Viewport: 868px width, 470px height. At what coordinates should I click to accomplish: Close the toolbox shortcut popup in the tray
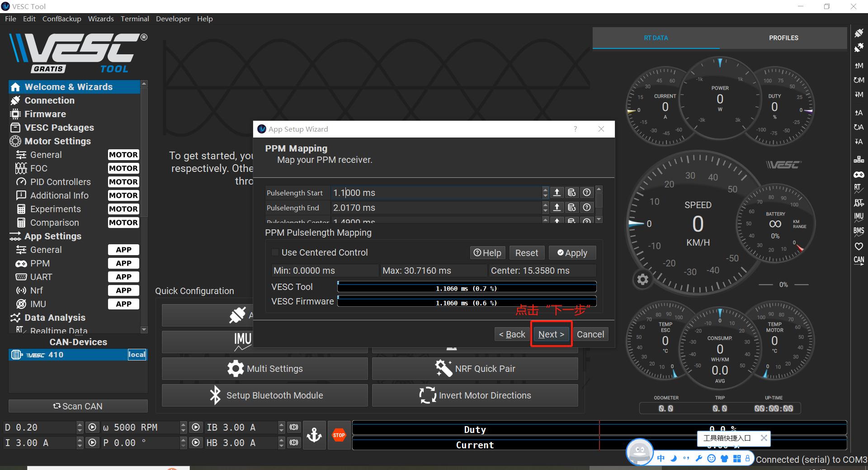(x=764, y=438)
